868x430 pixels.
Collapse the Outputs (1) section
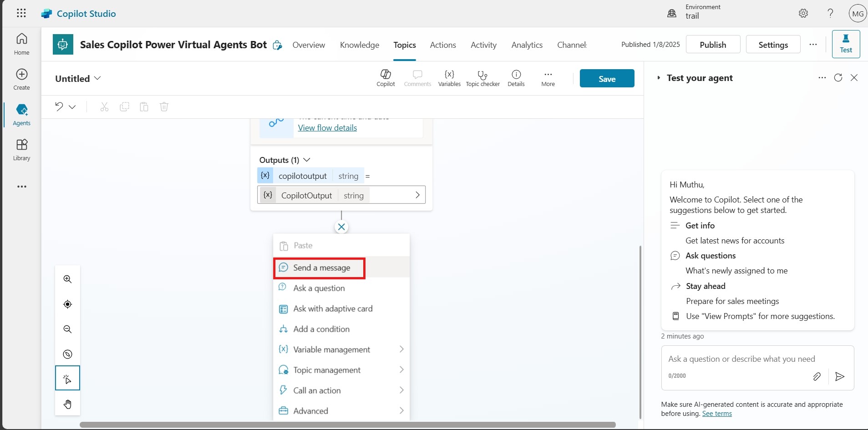tap(306, 160)
